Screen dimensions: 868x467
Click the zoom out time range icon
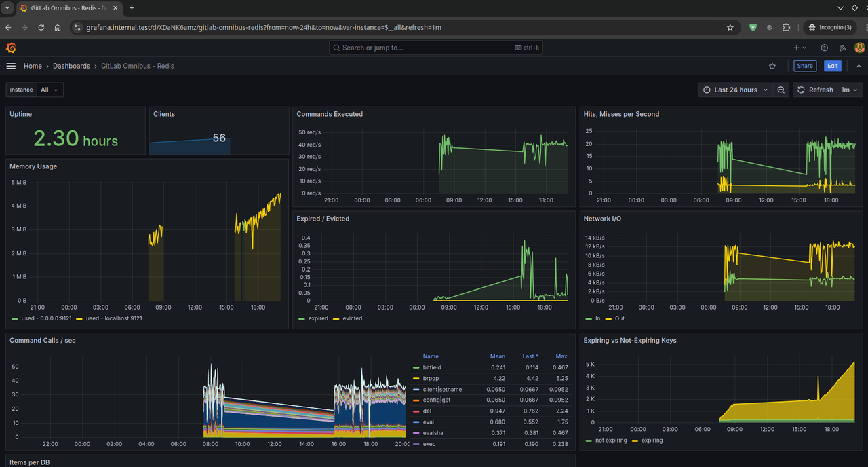pyautogui.click(x=781, y=90)
